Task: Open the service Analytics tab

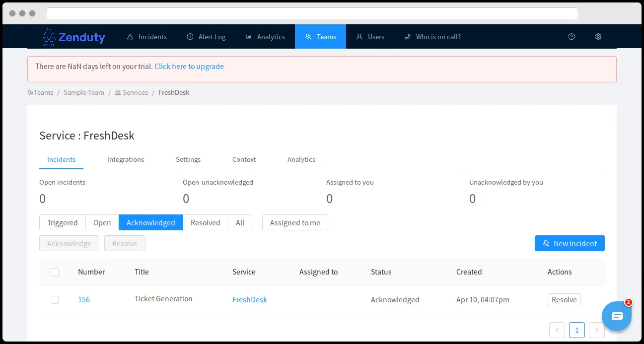Action: [x=301, y=159]
